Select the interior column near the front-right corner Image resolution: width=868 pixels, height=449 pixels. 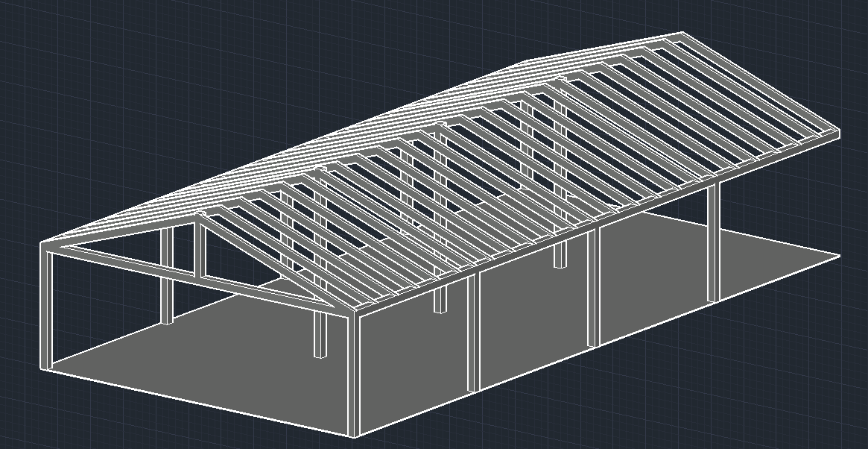pos(320,334)
